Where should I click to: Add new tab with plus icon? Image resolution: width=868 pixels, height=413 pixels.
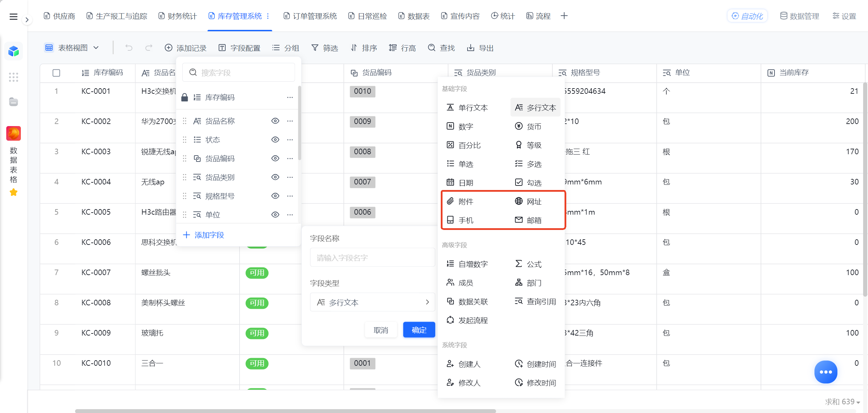(564, 16)
